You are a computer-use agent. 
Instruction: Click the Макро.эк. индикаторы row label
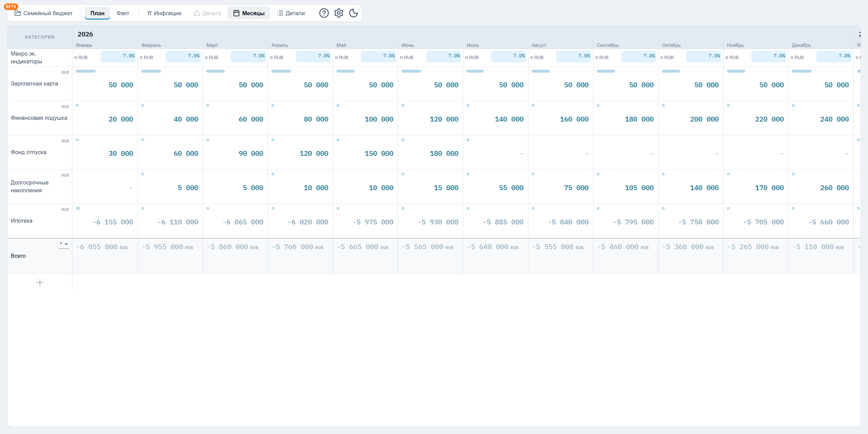(x=26, y=58)
